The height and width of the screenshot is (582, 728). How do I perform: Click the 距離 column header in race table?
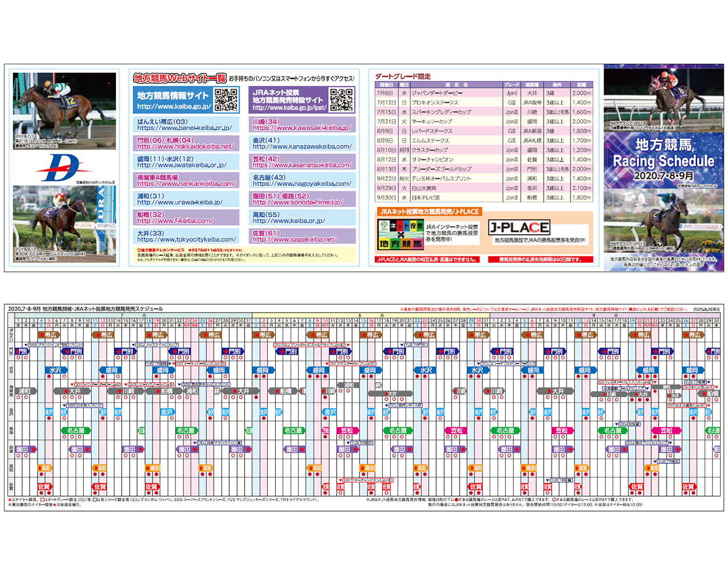click(581, 85)
